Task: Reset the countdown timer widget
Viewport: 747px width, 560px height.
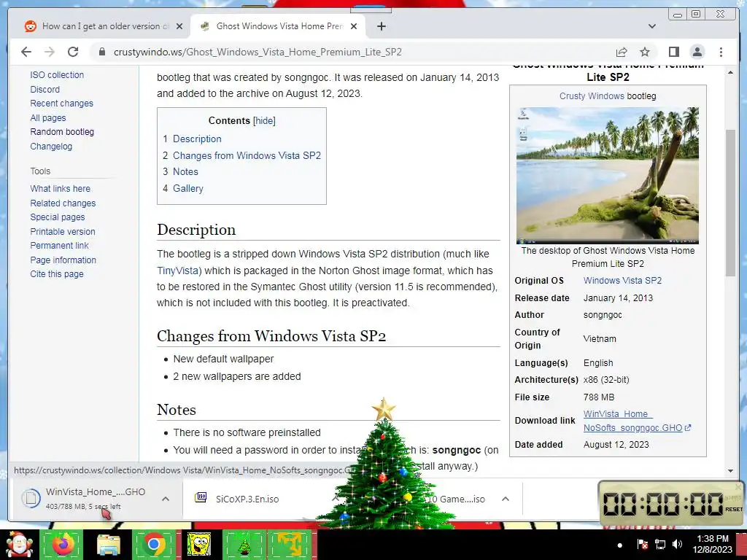Action: (734, 509)
